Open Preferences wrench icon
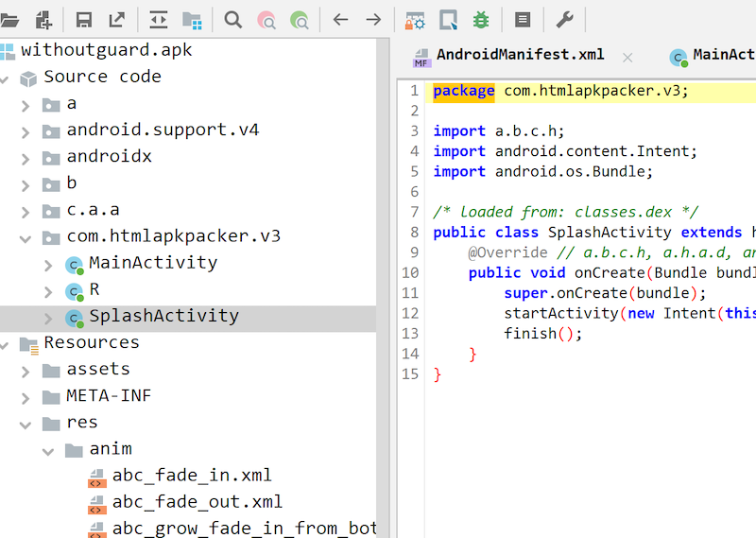Image resolution: width=756 pixels, height=538 pixels. tap(563, 19)
